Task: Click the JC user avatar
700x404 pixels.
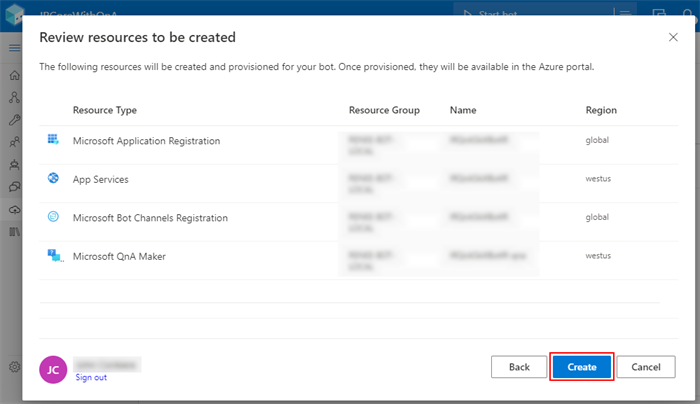Action: [53, 369]
